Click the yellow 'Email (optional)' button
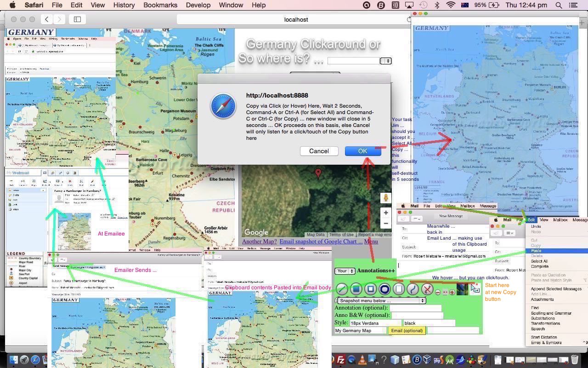The width and height of the screenshot is (588, 368). pos(407,330)
